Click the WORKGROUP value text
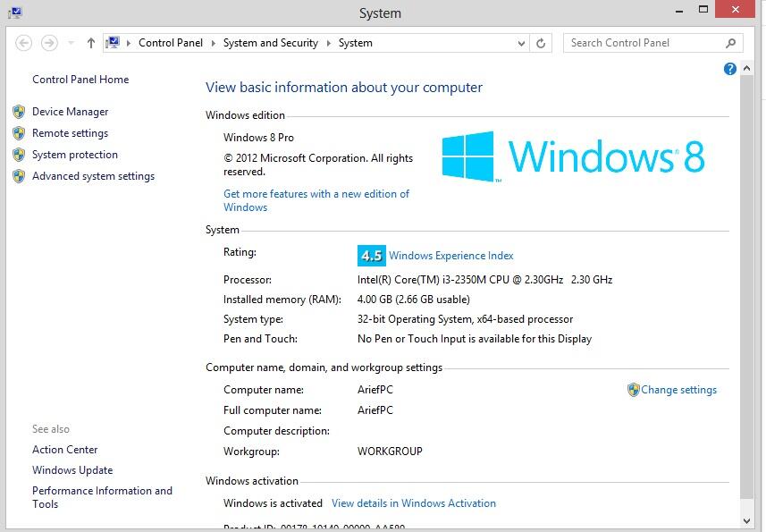The height and width of the screenshot is (532, 766). (x=390, y=452)
